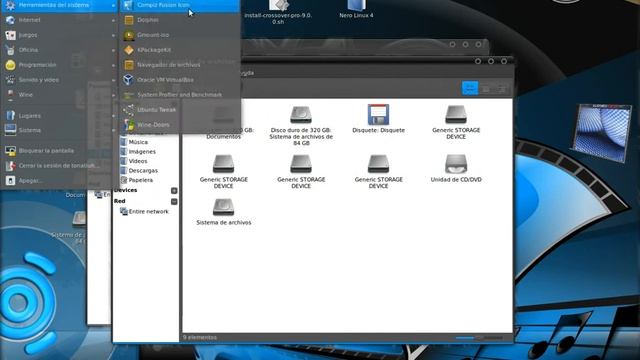Expand the Programación submenu
This screenshot has height=360, width=640.
pos(60,65)
